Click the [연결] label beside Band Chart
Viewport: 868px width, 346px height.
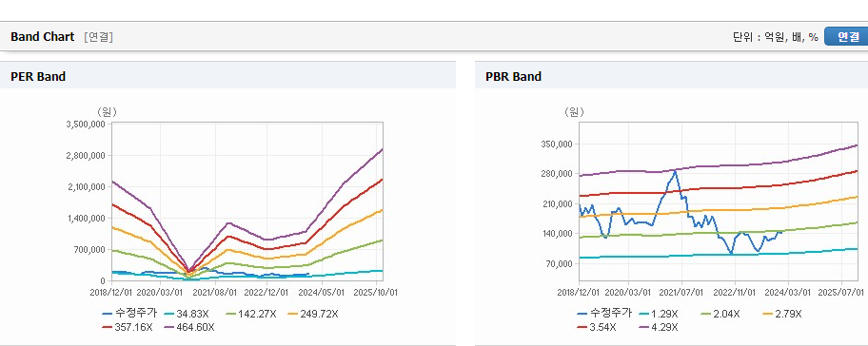click(x=99, y=37)
